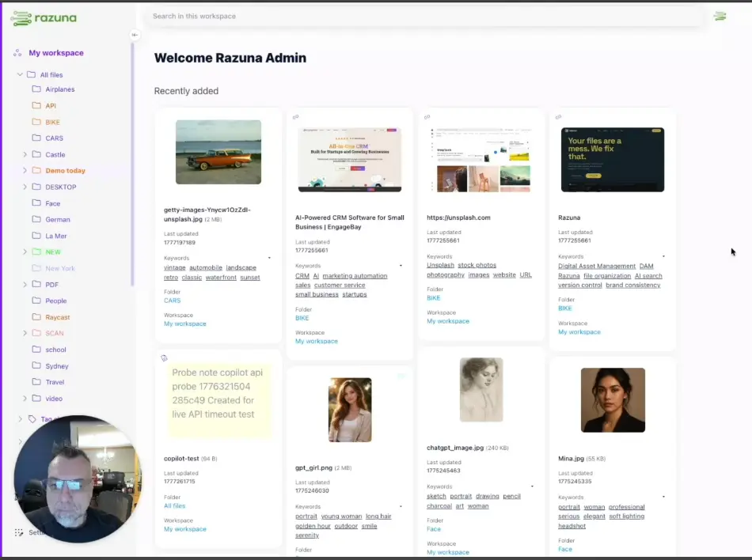Expand the Demo today folder
This screenshot has width=752, height=560.
click(x=25, y=170)
